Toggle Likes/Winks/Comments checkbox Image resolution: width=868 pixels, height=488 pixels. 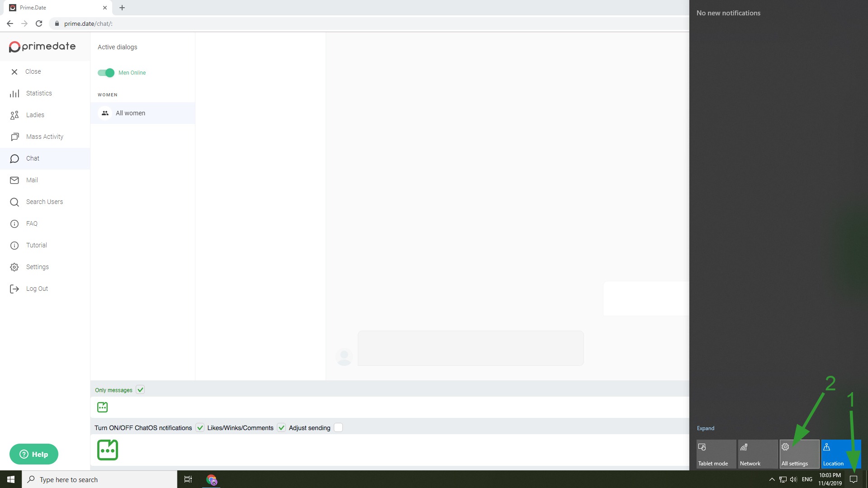281,428
